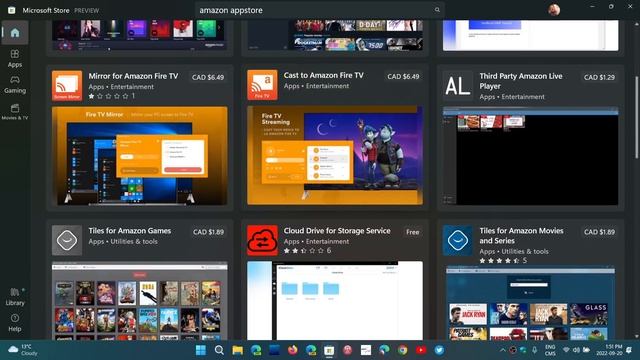Open Help in the sidebar

15,323
